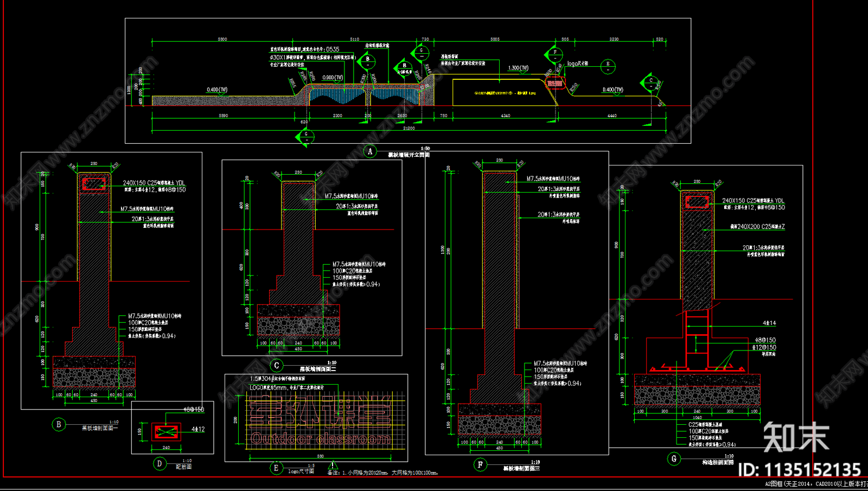Select callout bubble E beside the logo label
868x491 pixels.
[x=608, y=66]
